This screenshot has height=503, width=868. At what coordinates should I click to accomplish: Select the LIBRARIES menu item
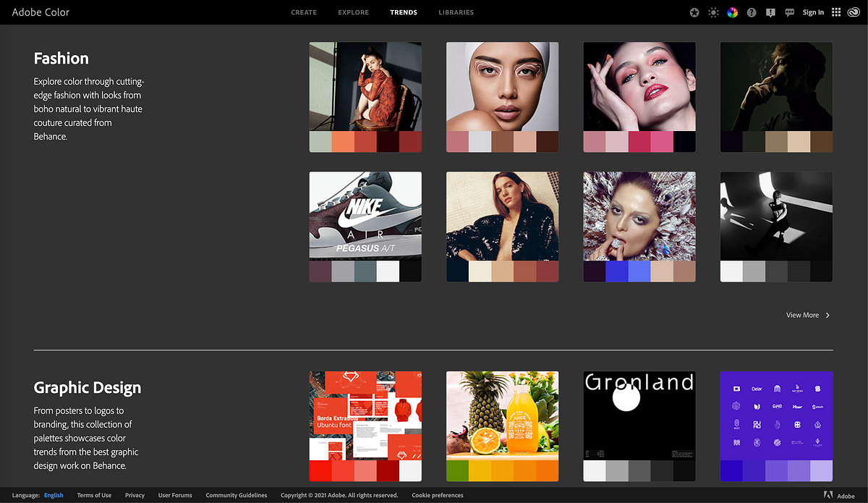[456, 12]
